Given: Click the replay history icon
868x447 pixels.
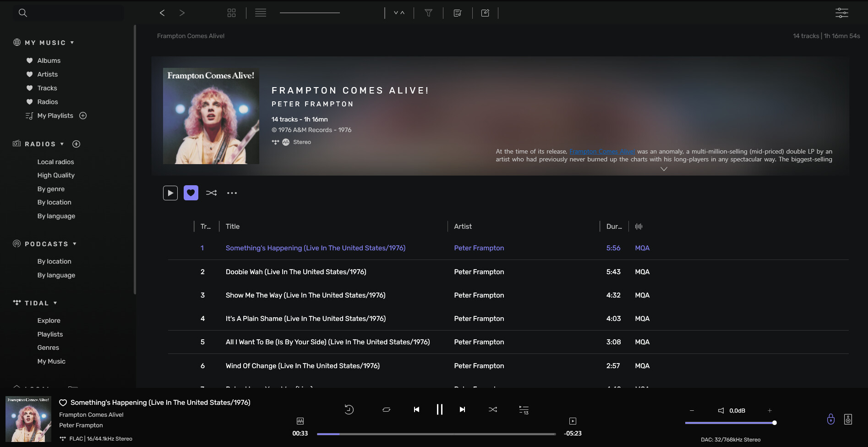Looking at the screenshot, I should 349,409.
